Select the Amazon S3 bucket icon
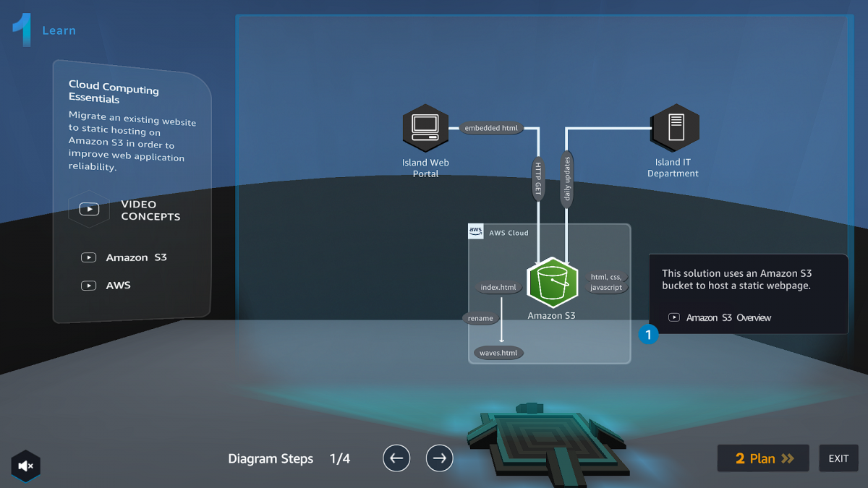 552,283
